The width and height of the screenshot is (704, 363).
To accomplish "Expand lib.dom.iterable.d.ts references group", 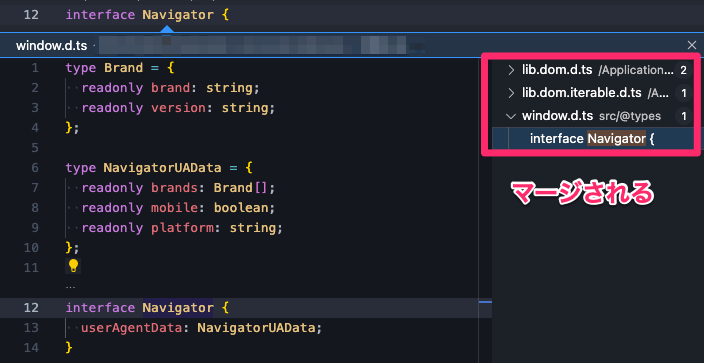I will (511, 93).
